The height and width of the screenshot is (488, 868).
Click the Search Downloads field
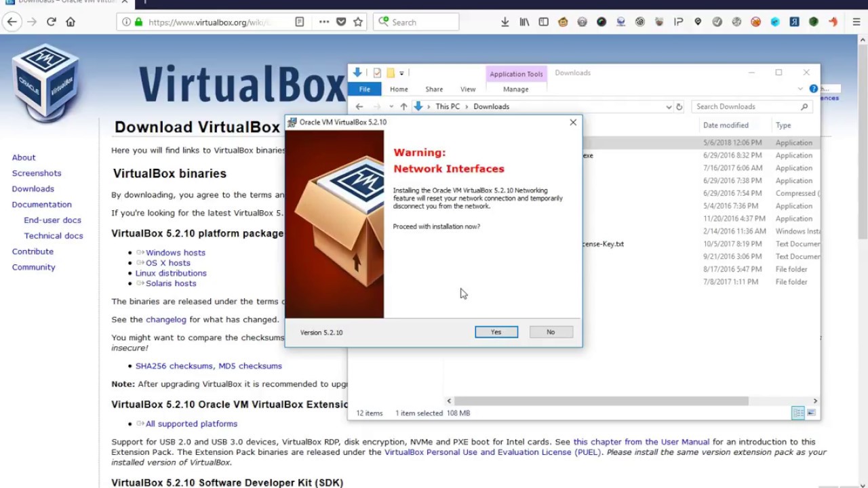[752, 106]
